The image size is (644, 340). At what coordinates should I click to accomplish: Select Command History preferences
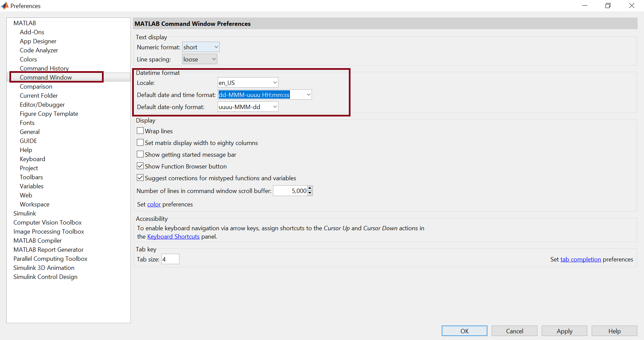(44, 68)
